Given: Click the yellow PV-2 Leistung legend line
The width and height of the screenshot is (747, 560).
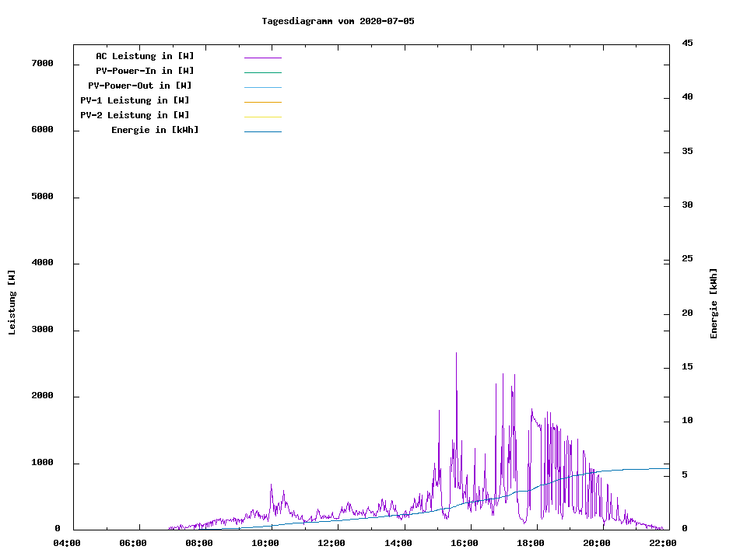Looking at the screenshot, I should pos(262,117).
